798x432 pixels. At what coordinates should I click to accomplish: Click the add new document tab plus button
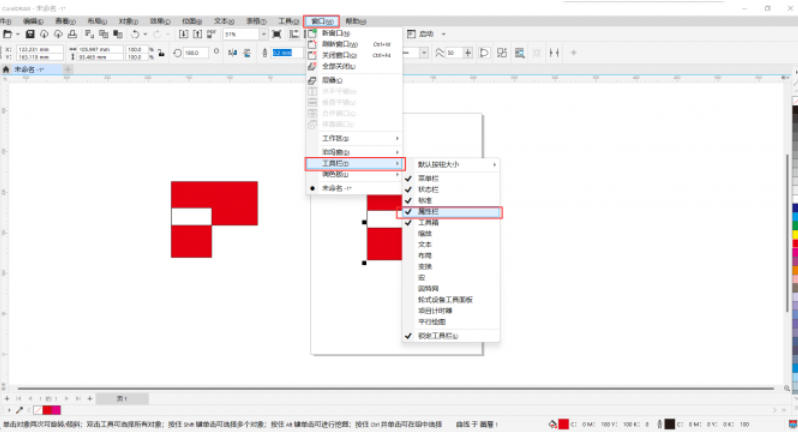[x=68, y=69]
